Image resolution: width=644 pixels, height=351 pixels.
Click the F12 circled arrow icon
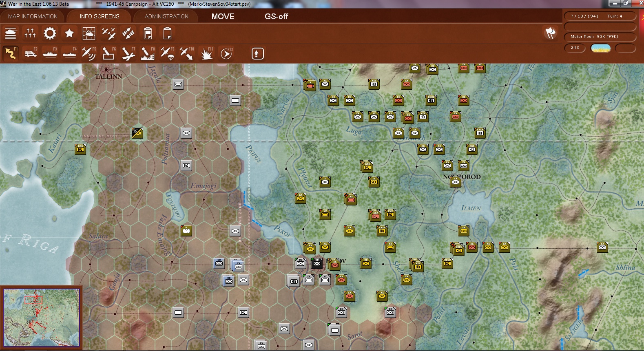coord(226,53)
